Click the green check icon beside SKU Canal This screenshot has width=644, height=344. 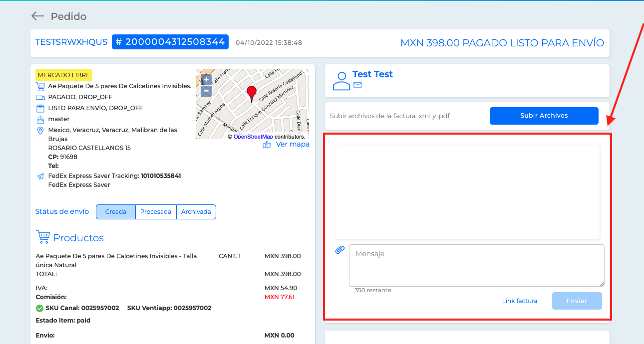coord(39,308)
